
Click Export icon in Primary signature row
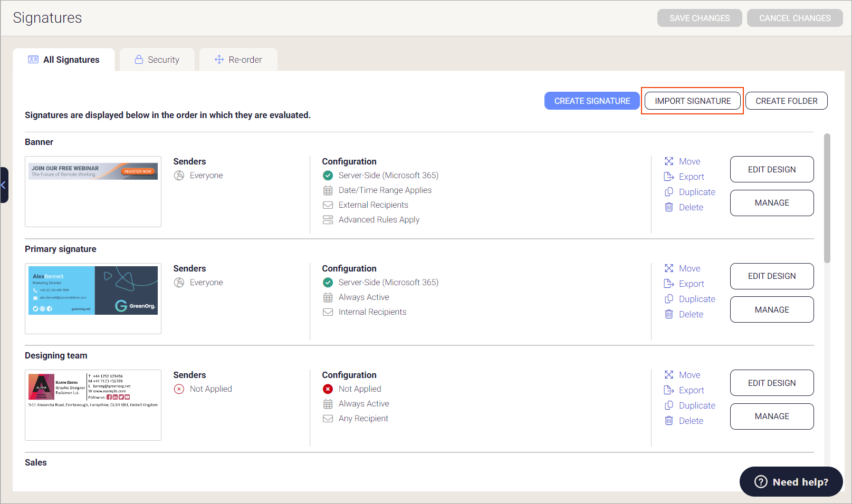pyautogui.click(x=669, y=284)
